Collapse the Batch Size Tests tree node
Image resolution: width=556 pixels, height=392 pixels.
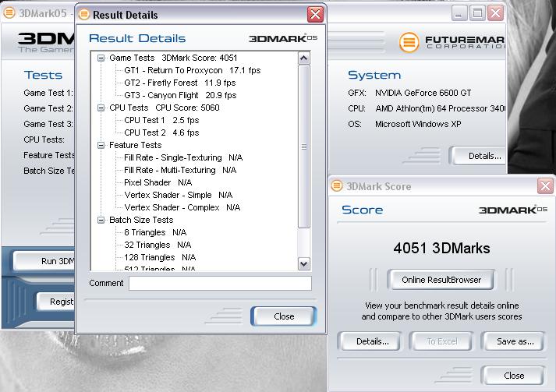(x=101, y=220)
